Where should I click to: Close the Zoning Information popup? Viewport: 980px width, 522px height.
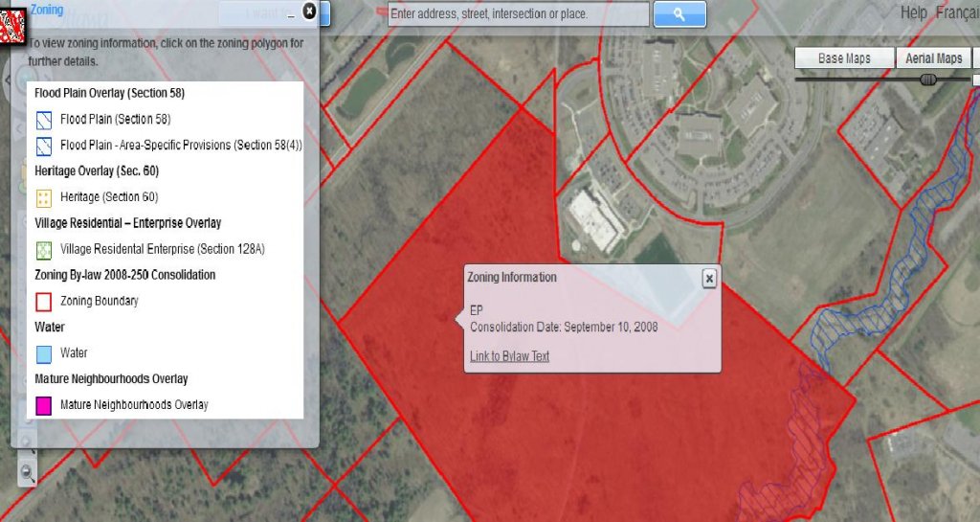click(709, 278)
